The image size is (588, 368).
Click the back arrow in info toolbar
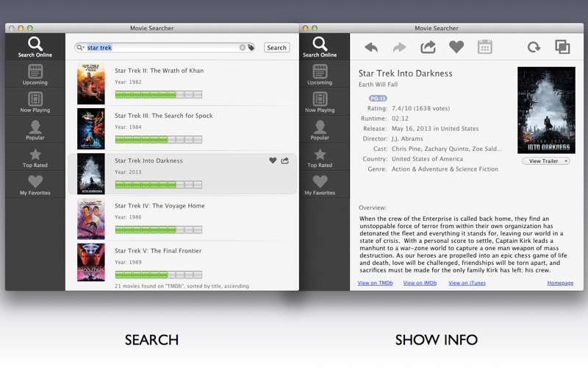pyautogui.click(x=371, y=47)
